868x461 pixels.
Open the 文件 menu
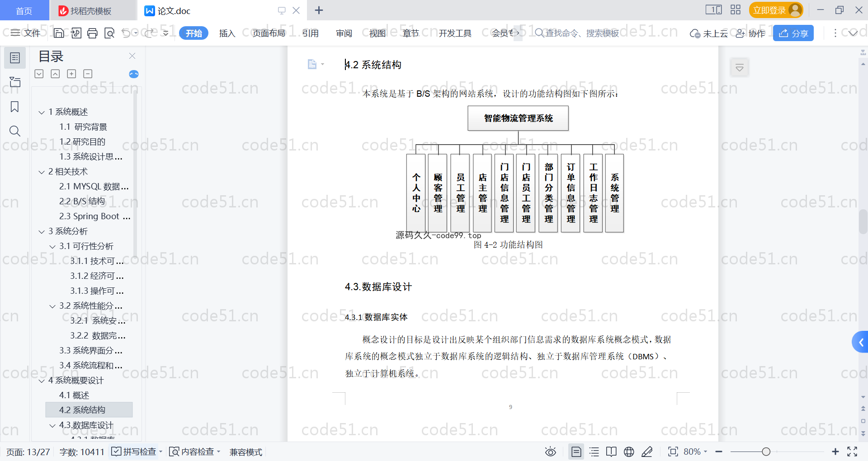click(26, 33)
